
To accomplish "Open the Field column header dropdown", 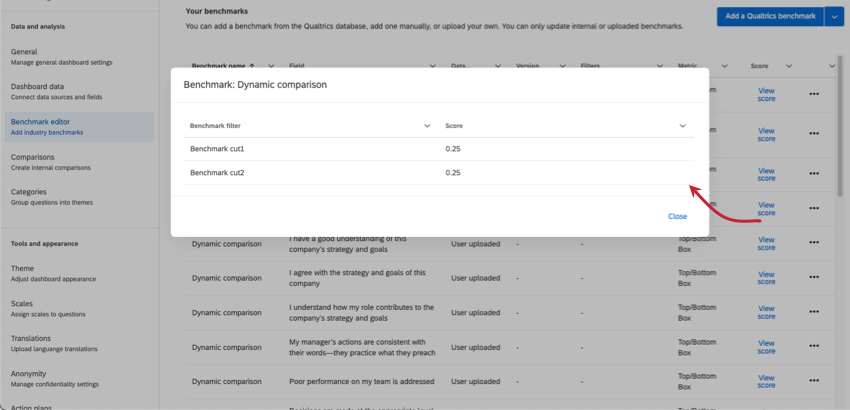I will [x=433, y=66].
